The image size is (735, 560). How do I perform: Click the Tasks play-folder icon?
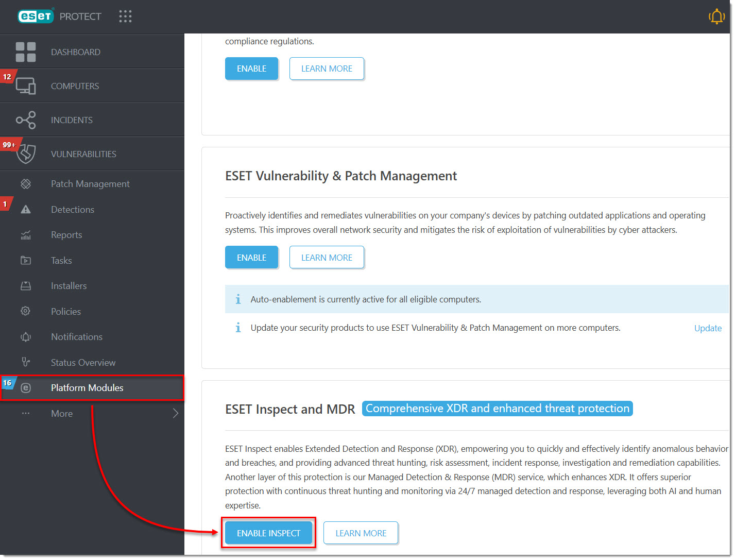(26, 261)
